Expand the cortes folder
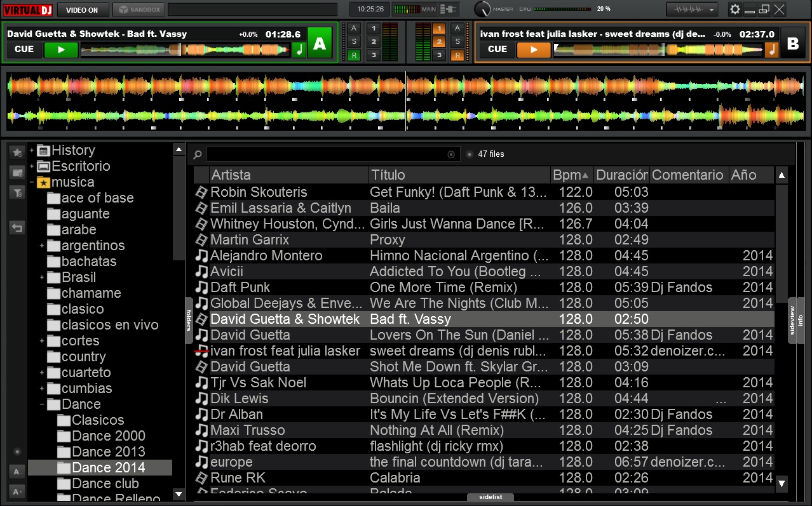 (x=42, y=341)
